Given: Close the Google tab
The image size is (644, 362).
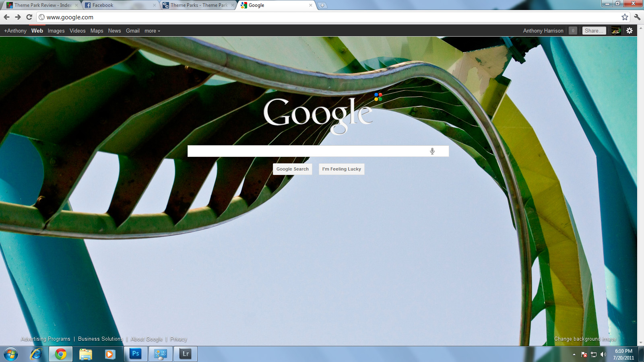Looking at the screenshot, I should (310, 5).
